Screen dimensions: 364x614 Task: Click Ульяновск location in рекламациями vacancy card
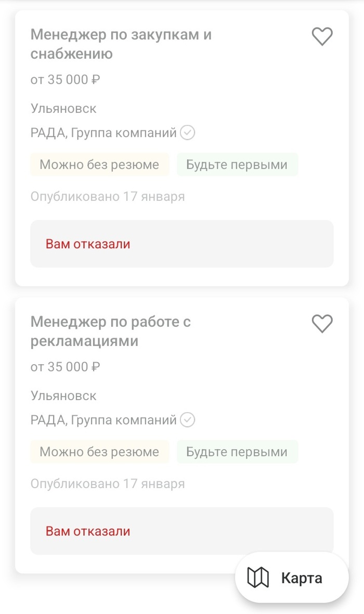coord(63,396)
